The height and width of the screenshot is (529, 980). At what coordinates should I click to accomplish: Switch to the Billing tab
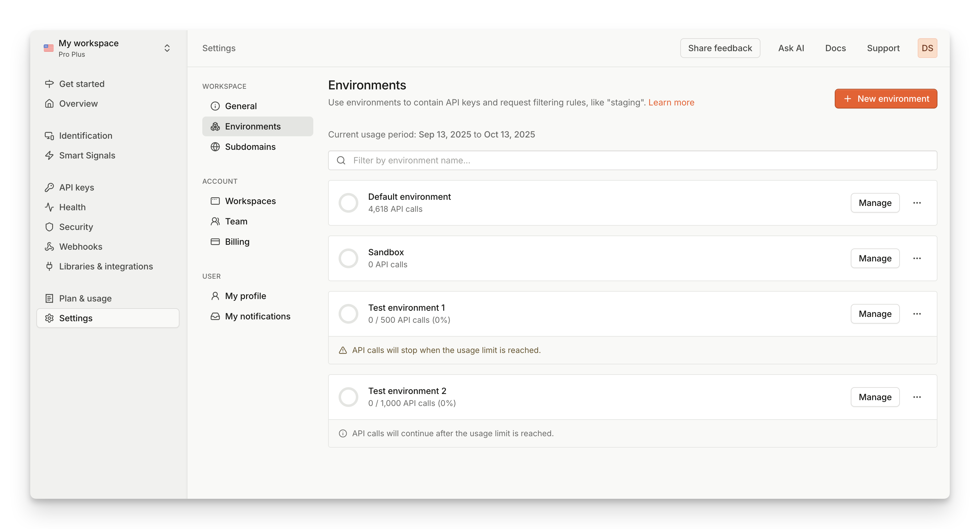pos(237,241)
